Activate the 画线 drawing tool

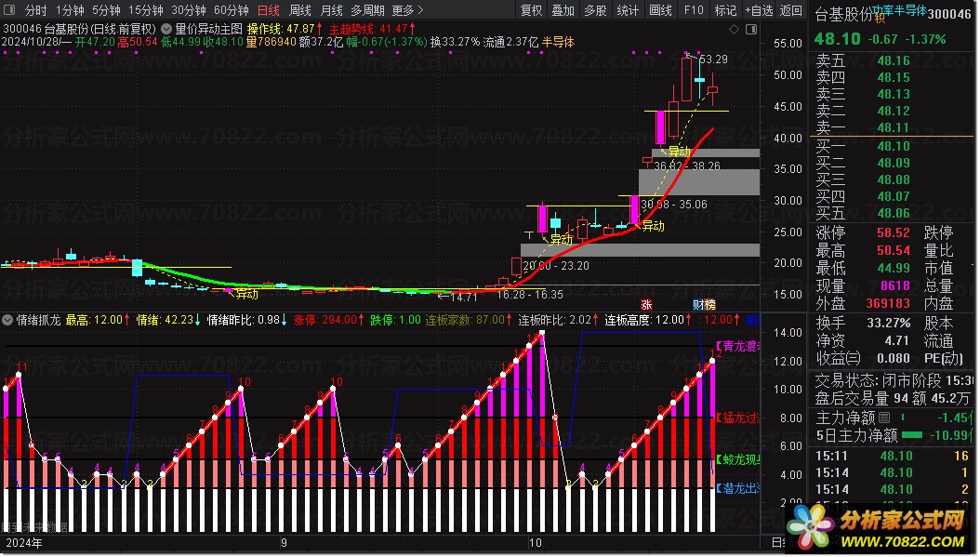[x=661, y=10]
